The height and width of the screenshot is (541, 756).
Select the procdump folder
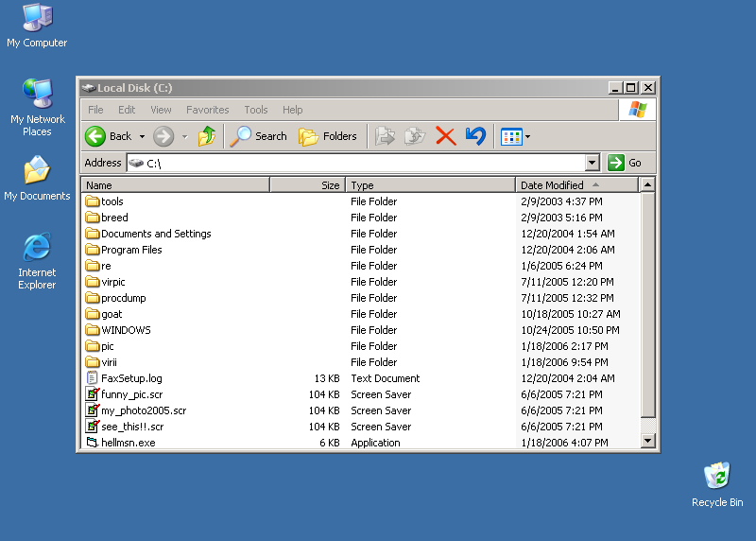point(115,298)
